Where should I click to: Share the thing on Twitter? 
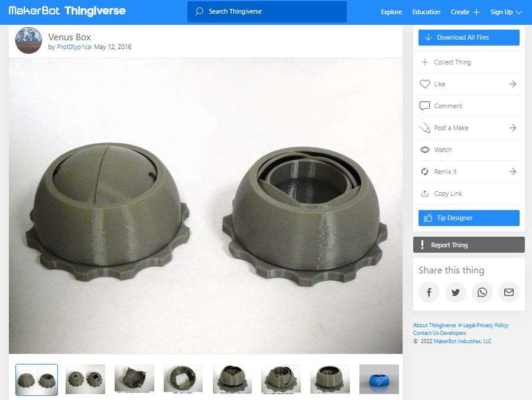(x=456, y=292)
